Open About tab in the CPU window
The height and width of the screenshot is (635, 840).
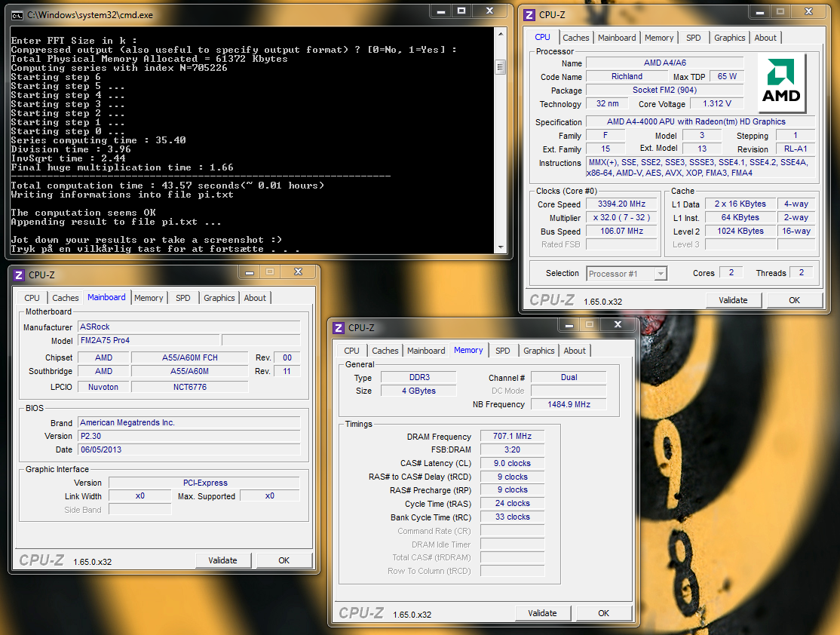coord(765,38)
